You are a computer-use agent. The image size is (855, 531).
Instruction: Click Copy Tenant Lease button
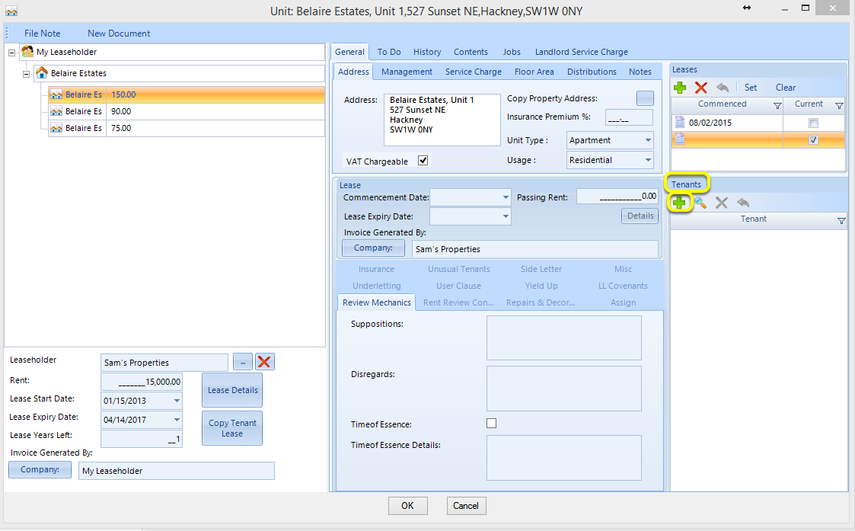coord(232,428)
